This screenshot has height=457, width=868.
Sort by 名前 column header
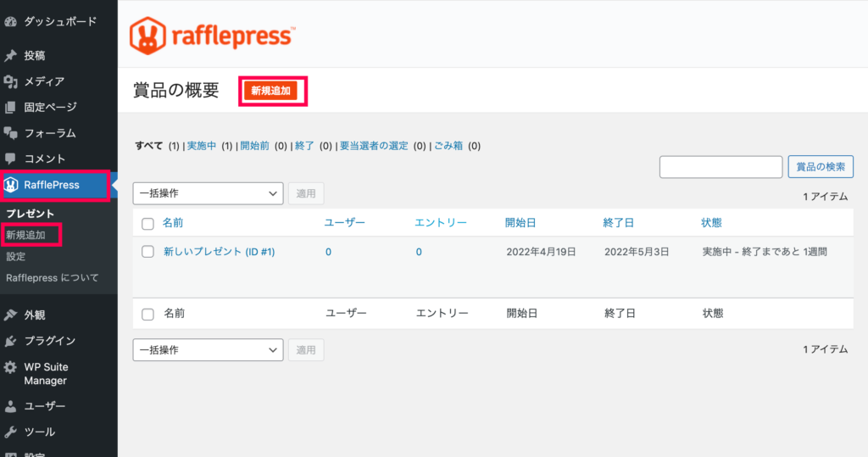click(173, 223)
